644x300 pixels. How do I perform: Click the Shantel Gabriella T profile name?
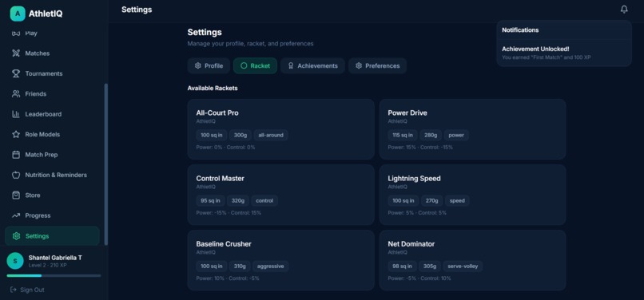55,258
